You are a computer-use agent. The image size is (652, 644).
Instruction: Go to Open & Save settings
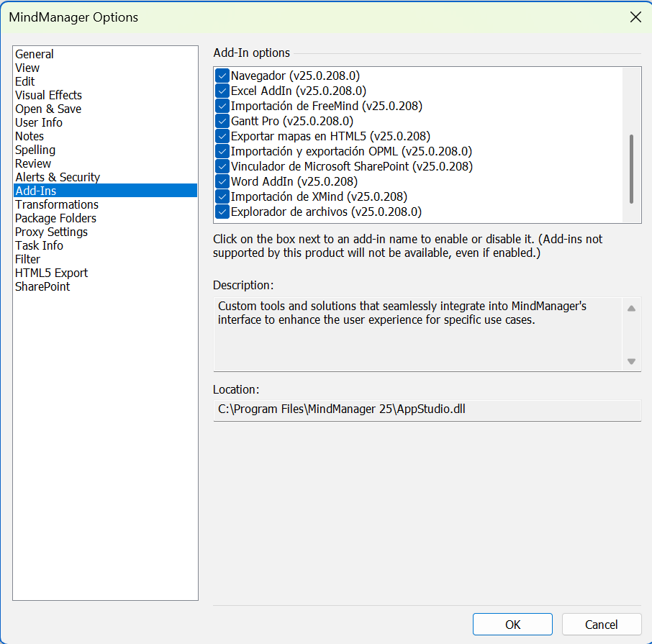pyautogui.click(x=48, y=109)
